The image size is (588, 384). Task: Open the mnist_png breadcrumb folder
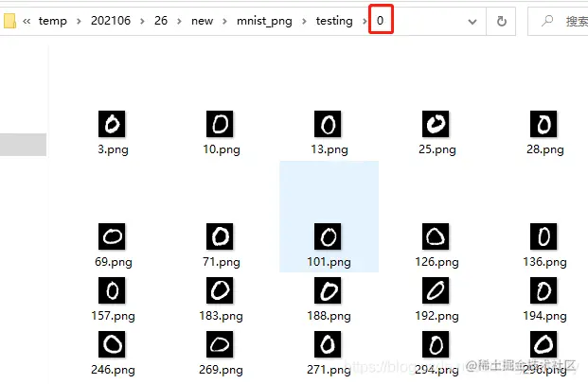264,21
